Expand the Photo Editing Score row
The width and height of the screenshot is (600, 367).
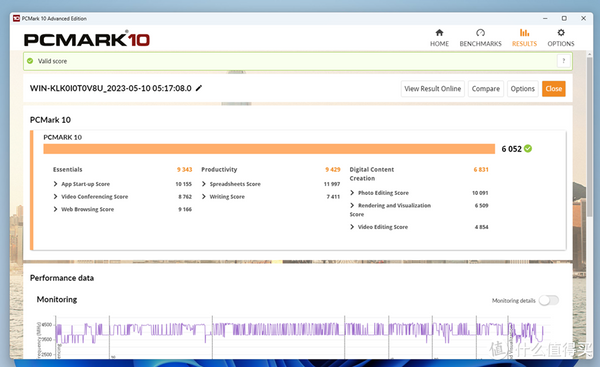pos(419,193)
